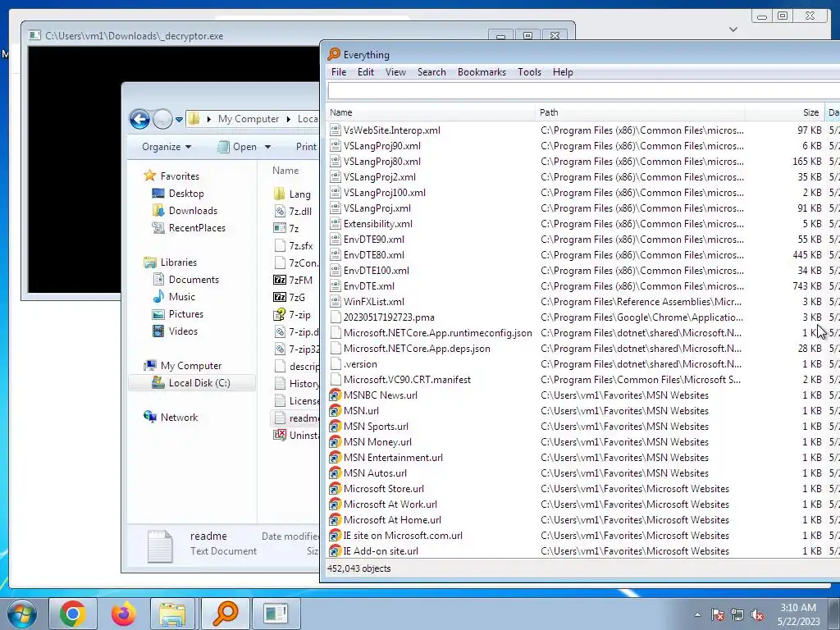Screen dimensions: 840x630
Task: Open Action Center flag tray icon
Action: pyautogui.click(x=717, y=614)
